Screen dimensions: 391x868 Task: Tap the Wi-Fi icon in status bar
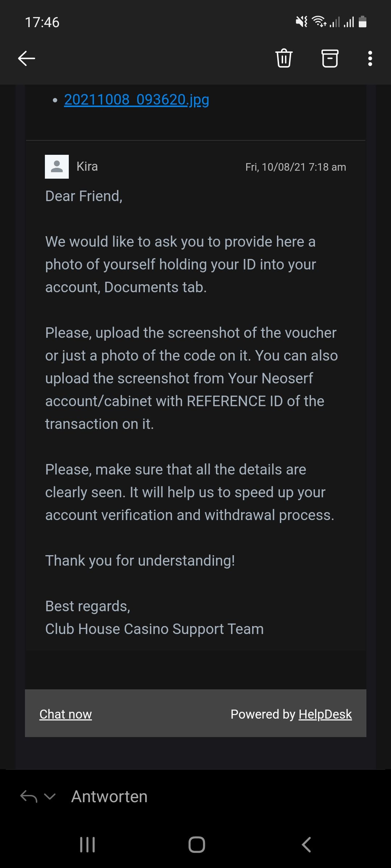(319, 22)
